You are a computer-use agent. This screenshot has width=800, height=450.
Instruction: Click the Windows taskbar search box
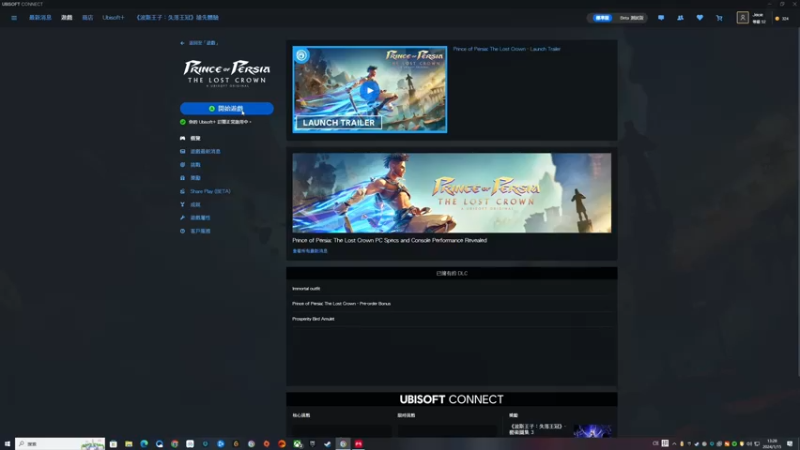(x=60, y=444)
